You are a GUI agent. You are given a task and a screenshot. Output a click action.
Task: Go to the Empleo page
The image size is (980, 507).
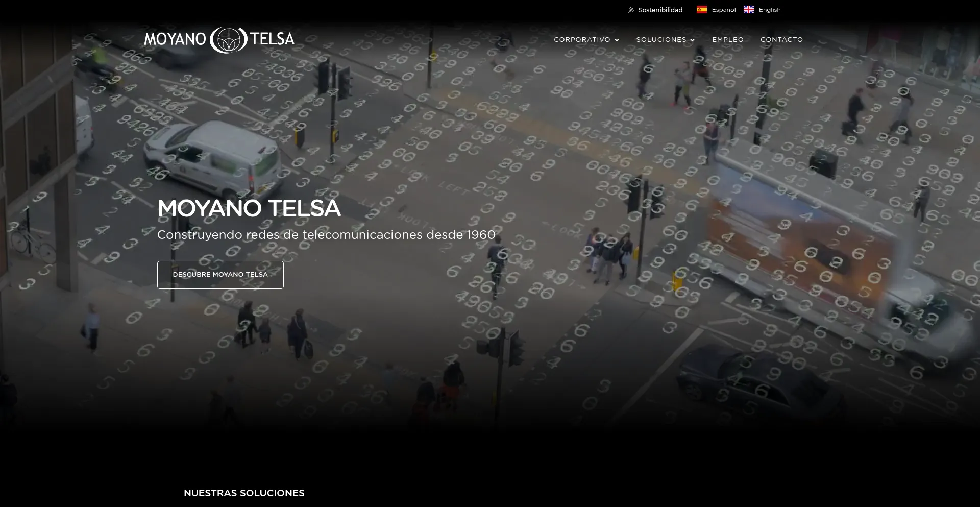728,40
